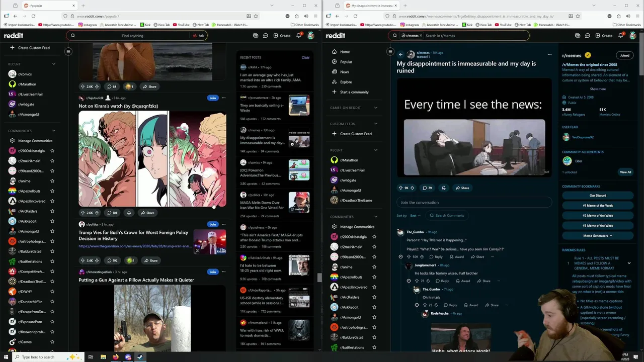Open Explore in right window sidebar
644x362 pixels.
click(346, 82)
